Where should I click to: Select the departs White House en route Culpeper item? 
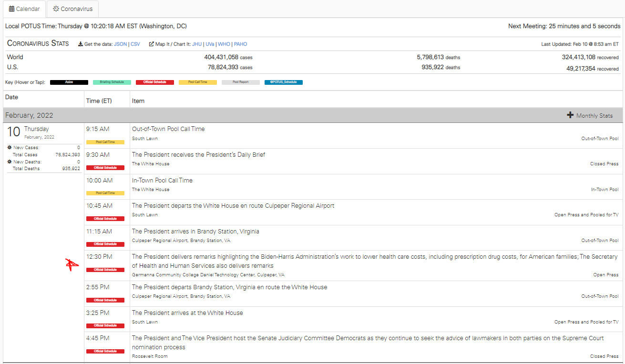[233, 206]
